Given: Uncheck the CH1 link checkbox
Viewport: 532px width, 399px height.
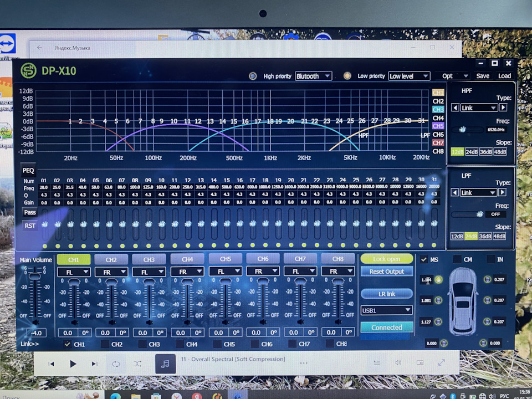Looking at the screenshot, I should click(67, 344).
